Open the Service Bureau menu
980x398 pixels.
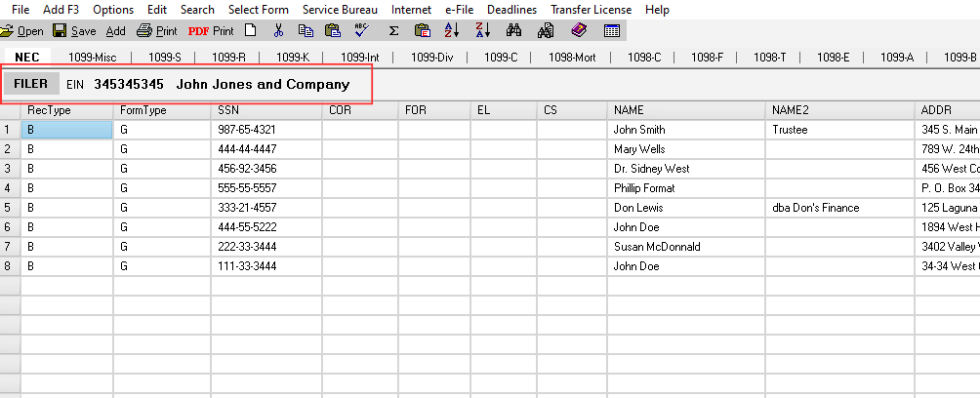(x=340, y=9)
